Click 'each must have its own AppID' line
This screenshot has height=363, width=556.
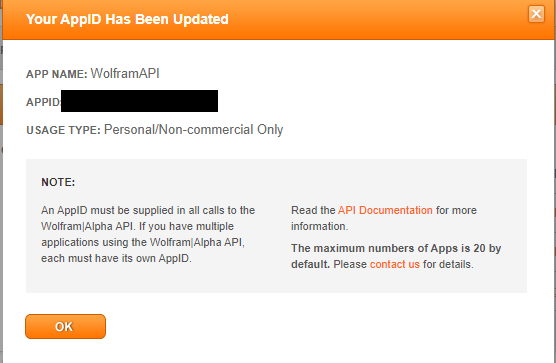click(116, 258)
